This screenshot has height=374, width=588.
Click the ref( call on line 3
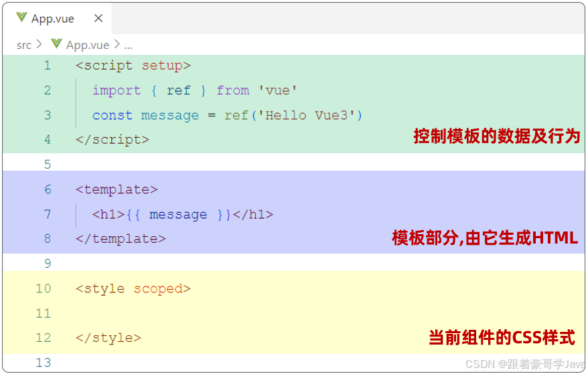click(240, 116)
